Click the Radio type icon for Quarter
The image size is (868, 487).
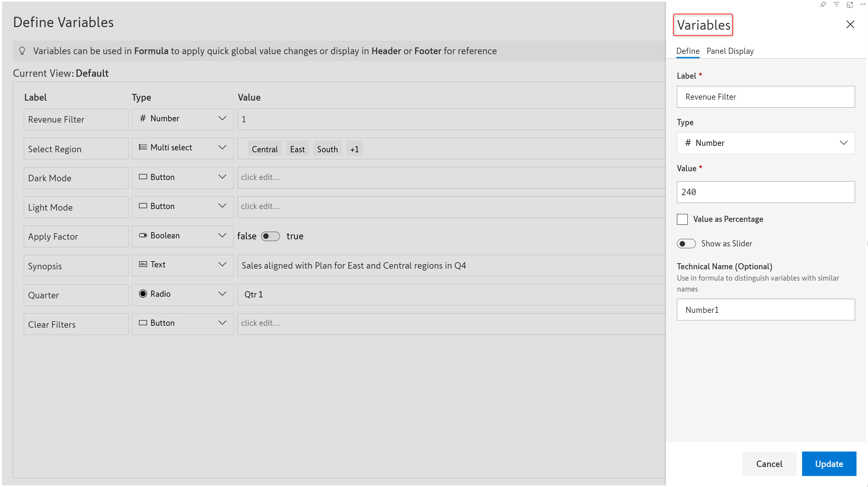143,293
